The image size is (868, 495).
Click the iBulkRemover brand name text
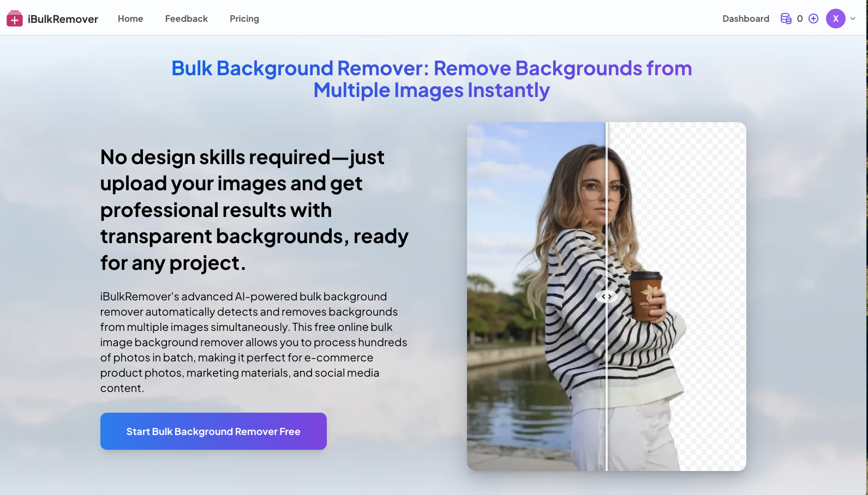[63, 19]
